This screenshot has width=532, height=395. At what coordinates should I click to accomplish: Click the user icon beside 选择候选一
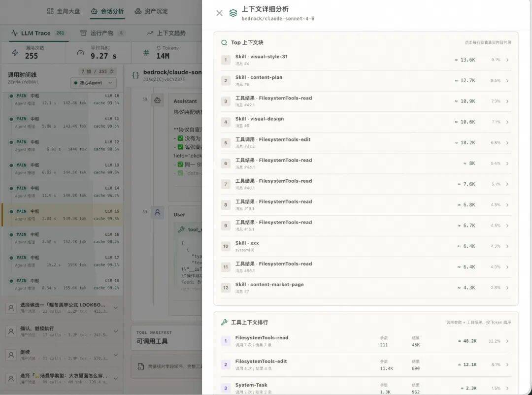[x=11, y=308]
